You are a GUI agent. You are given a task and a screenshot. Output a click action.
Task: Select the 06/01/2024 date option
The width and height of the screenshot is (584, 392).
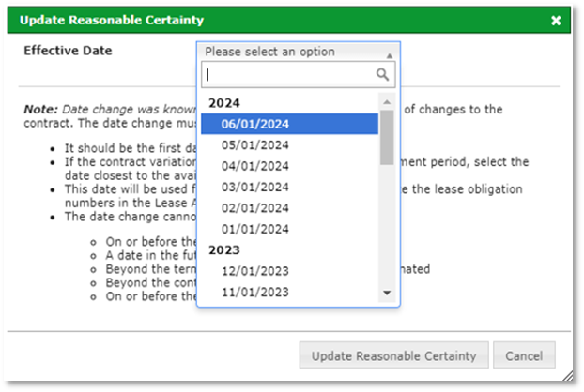click(x=289, y=124)
